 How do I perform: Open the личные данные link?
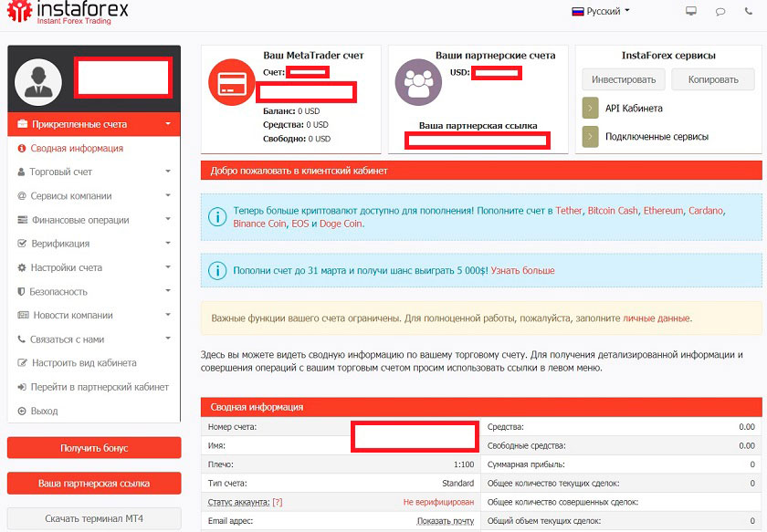tap(657, 318)
